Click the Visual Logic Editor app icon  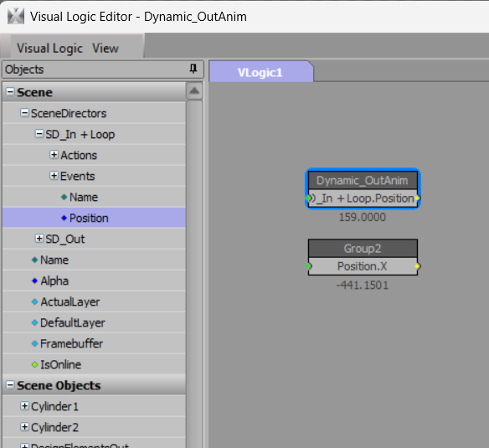pyautogui.click(x=16, y=16)
